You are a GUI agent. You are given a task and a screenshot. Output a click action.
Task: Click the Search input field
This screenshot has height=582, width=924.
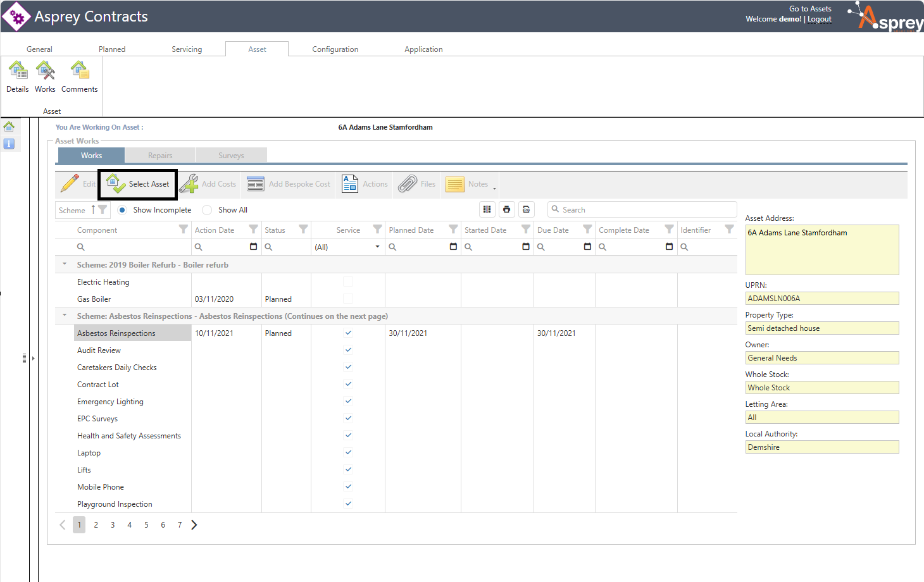(x=646, y=209)
